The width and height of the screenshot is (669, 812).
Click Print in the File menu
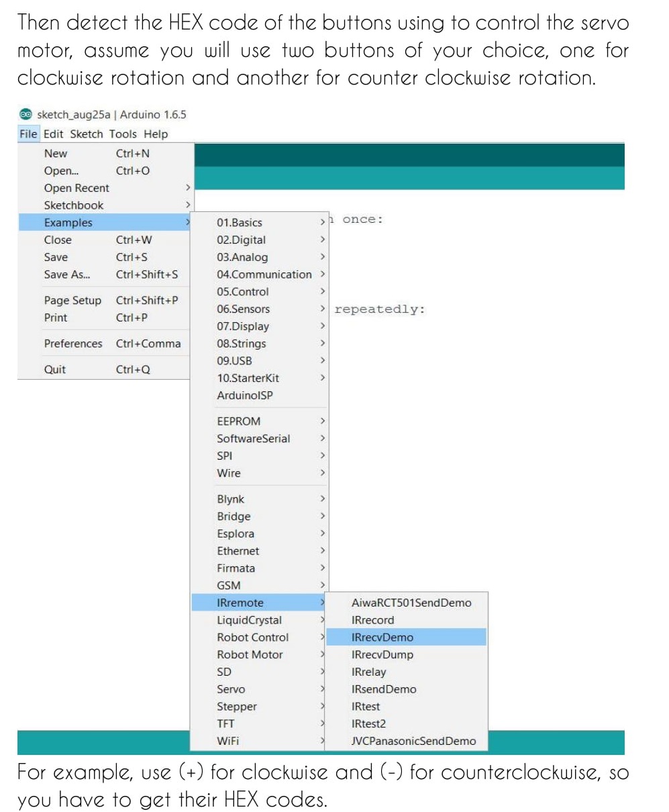pos(105,317)
